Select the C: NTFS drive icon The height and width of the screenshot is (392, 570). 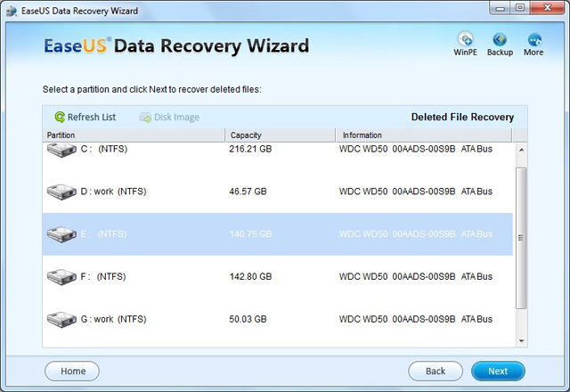click(x=61, y=150)
